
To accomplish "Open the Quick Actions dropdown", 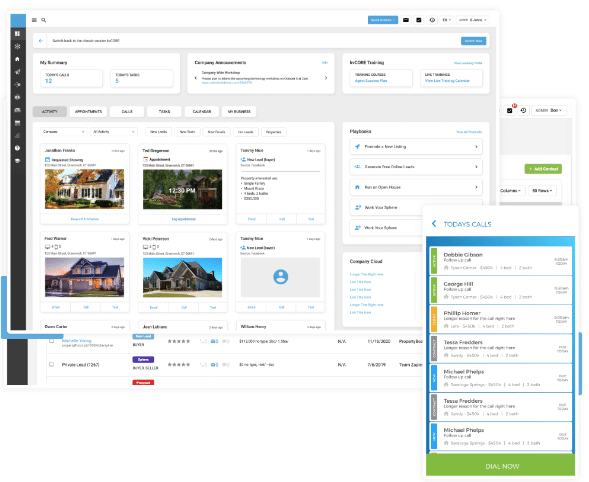I will point(382,20).
